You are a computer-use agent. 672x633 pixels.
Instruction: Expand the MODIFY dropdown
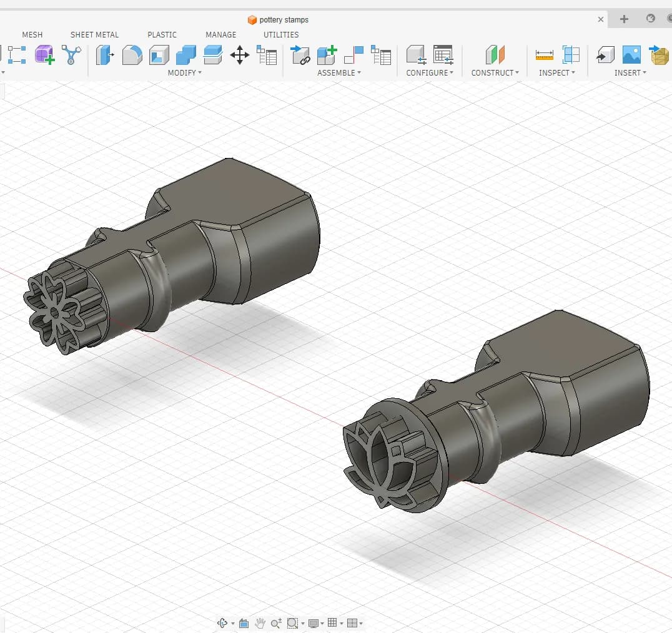click(x=185, y=73)
